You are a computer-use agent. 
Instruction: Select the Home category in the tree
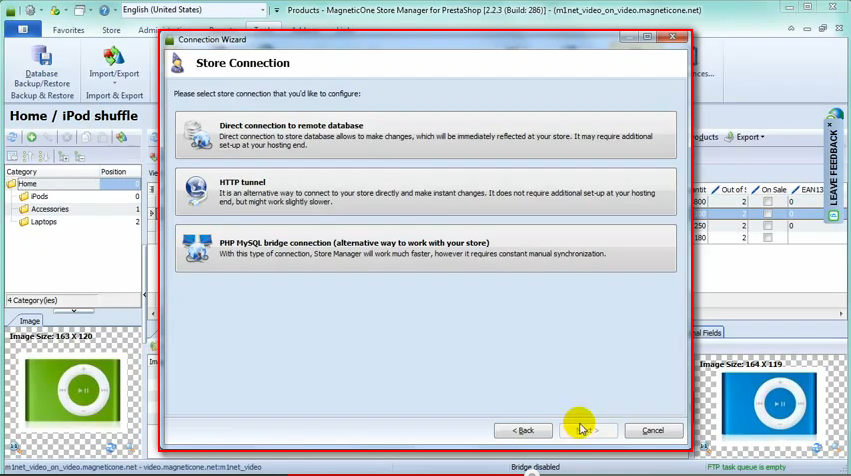tap(27, 184)
